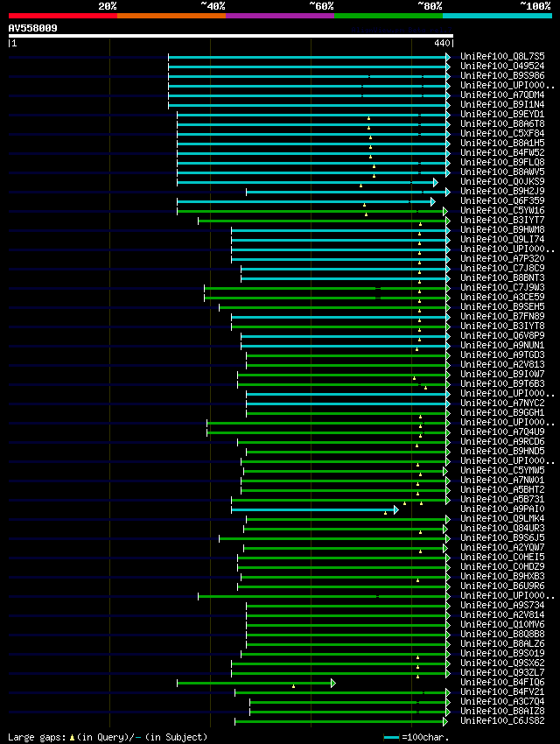Click the UniRef100_B8BNT3 label

[x=502, y=278]
